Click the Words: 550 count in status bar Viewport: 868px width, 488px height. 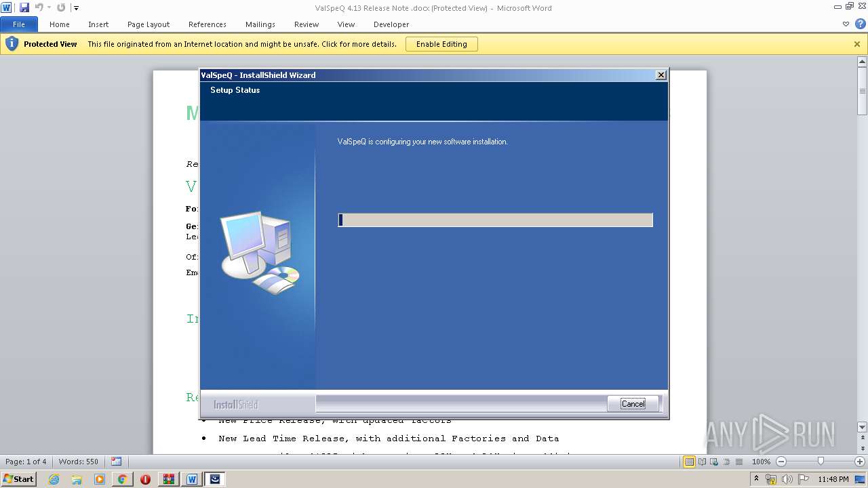click(79, 462)
